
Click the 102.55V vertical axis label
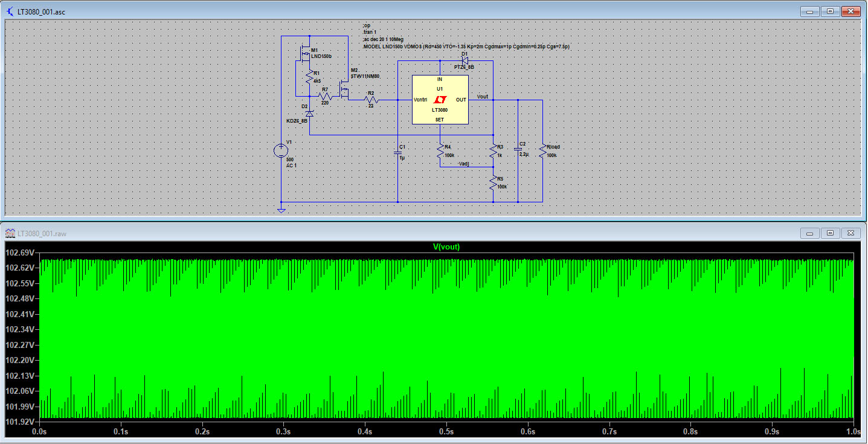[19, 283]
